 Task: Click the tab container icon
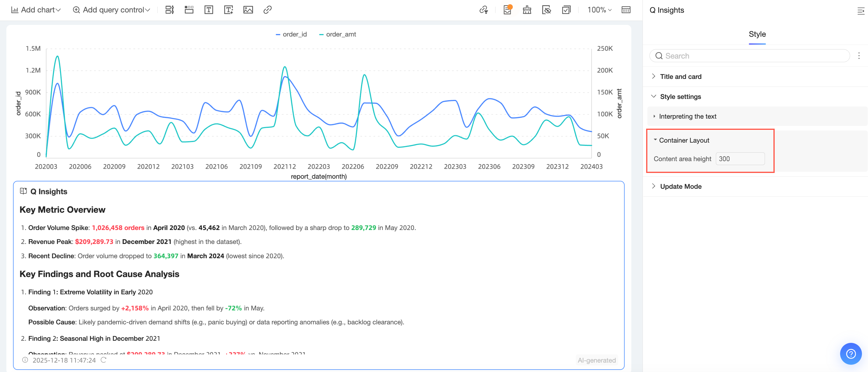click(x=189, y=10)
